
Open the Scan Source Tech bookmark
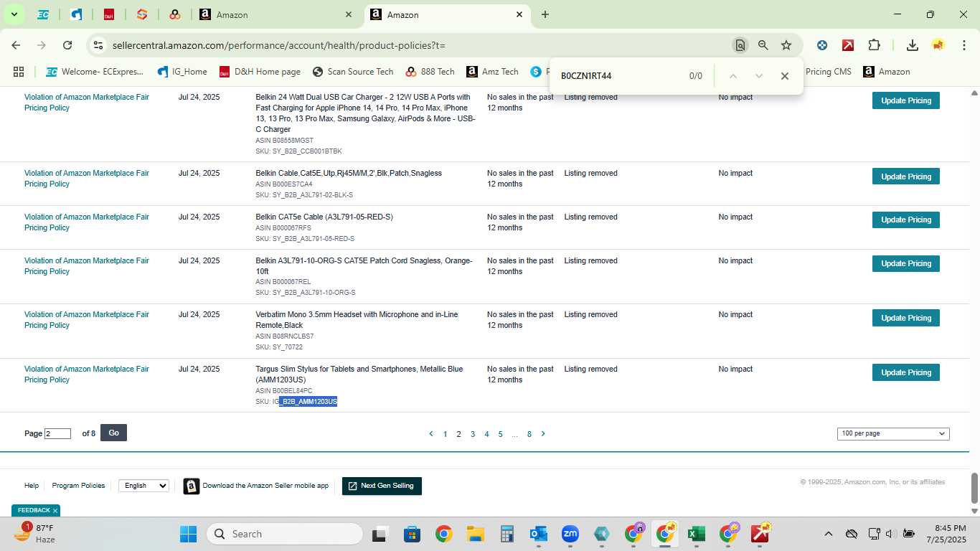pos(353,72)
